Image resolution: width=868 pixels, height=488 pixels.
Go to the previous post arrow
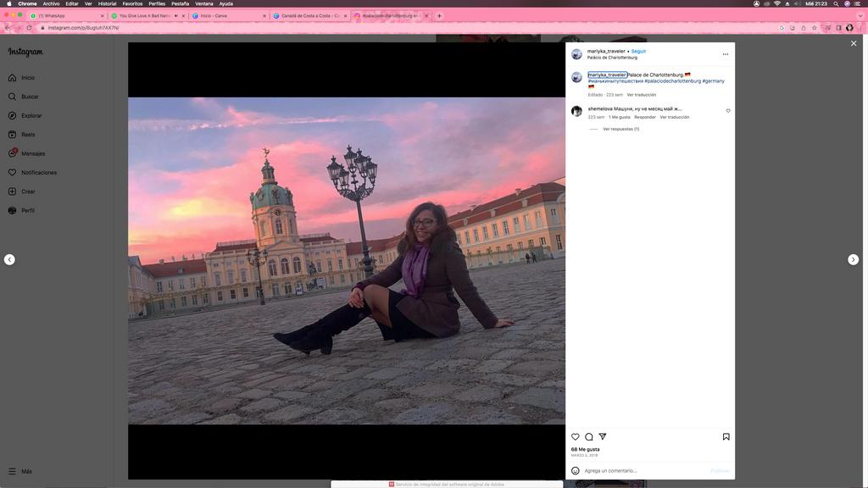[9, 259]
